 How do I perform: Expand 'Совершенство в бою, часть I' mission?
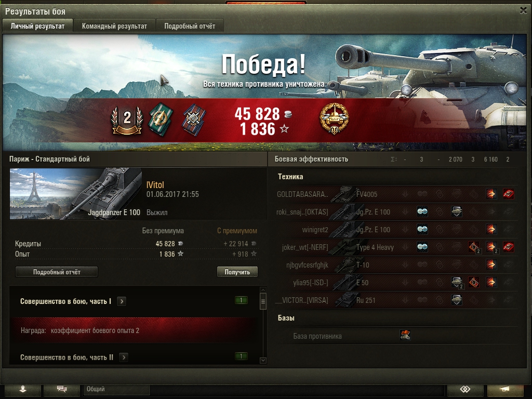(122, 301)
